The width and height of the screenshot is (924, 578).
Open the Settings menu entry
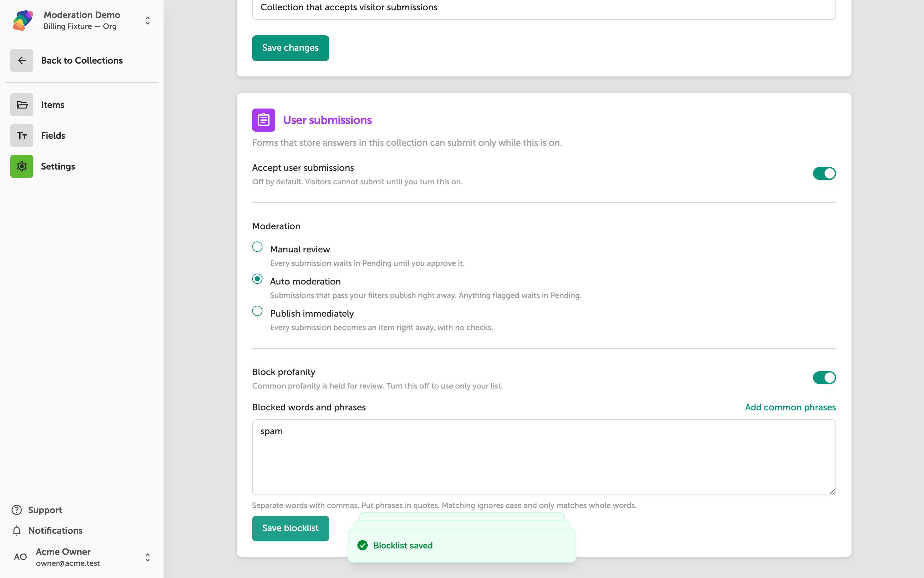pyautogui.click(x=82, y=166)
